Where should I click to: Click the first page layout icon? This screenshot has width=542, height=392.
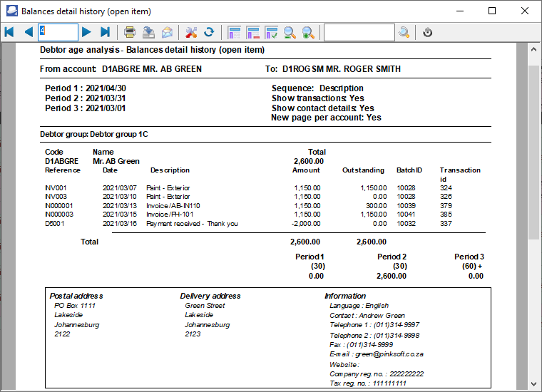[235, 32]
